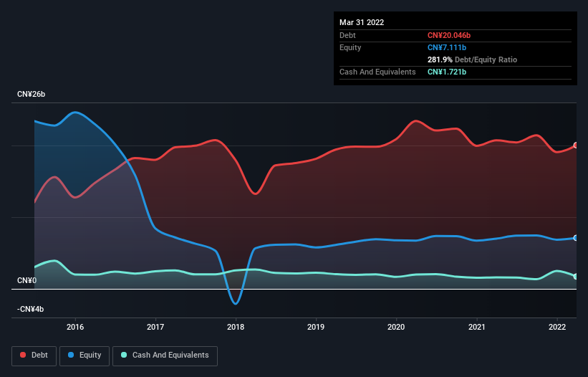Click the Debt label in tooltip

click(347, 35)
